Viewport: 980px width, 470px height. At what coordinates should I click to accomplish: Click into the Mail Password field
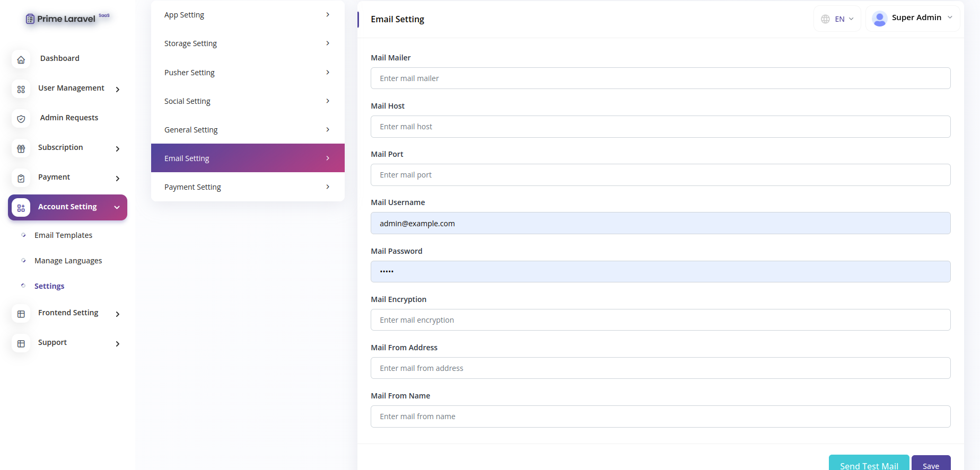[x=660, y=271]
